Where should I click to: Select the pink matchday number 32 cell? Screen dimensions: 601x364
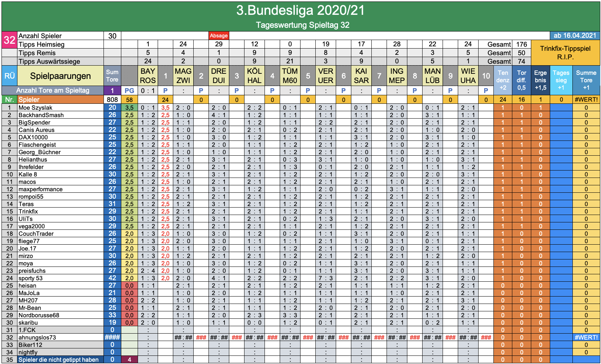9,40
